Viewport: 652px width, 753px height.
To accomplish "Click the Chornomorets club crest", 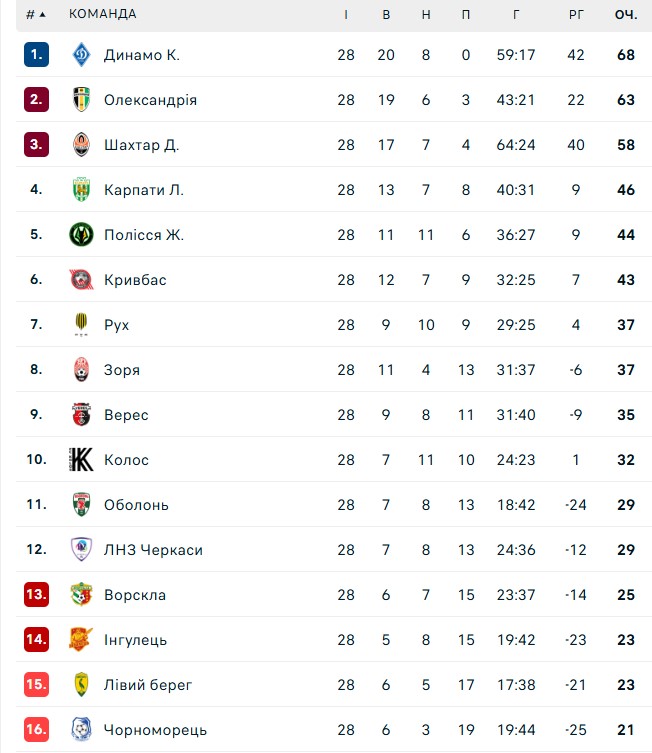I will tap(81, 730).
